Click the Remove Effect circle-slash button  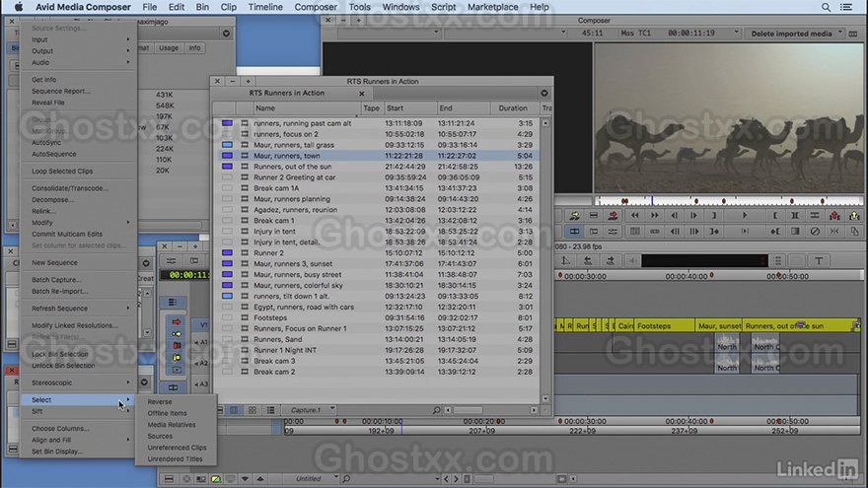click(815, 232)
